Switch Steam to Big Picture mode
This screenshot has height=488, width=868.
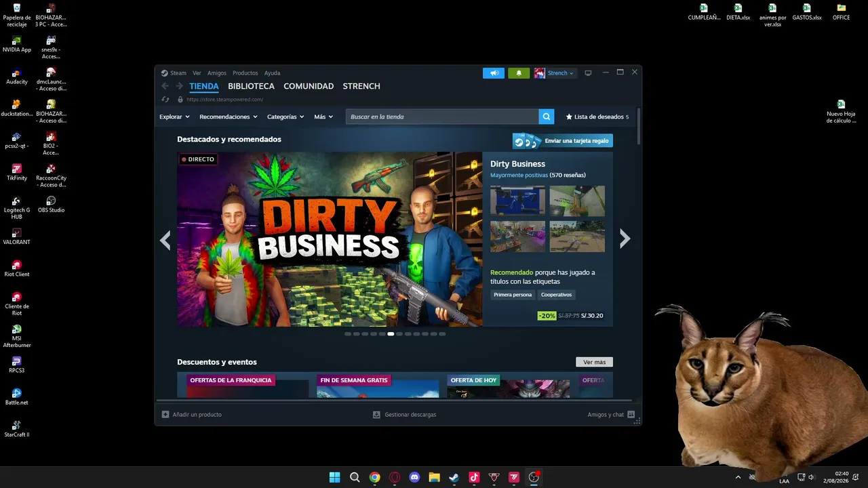click(588, 73)
